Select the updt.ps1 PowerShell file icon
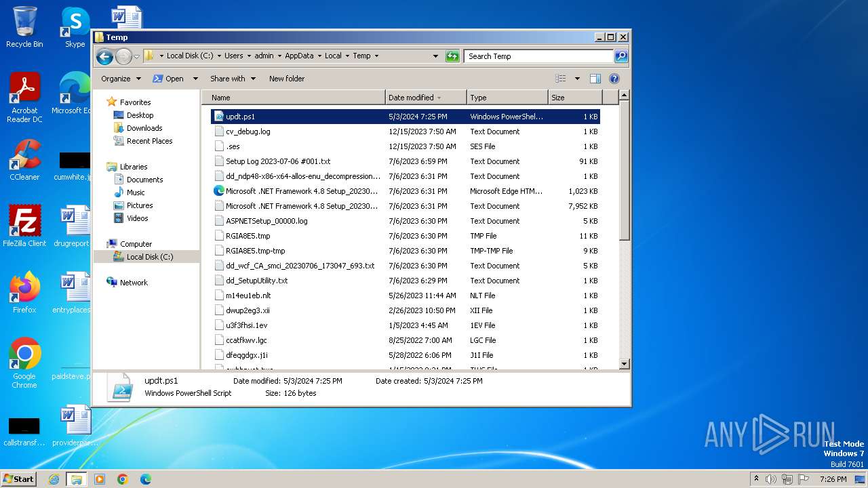Screen dimensions: 868x488 tap(219, 117)
